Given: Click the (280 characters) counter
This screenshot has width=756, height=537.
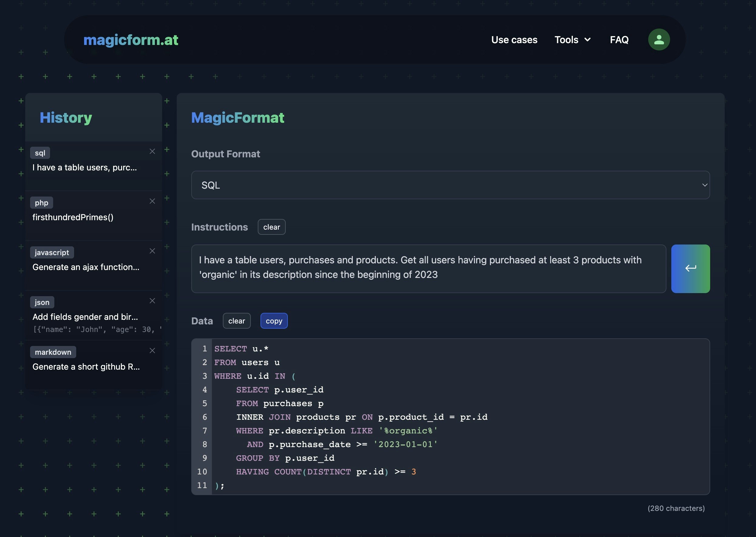Looking at the screenshot, I should [x=676, y=508].
